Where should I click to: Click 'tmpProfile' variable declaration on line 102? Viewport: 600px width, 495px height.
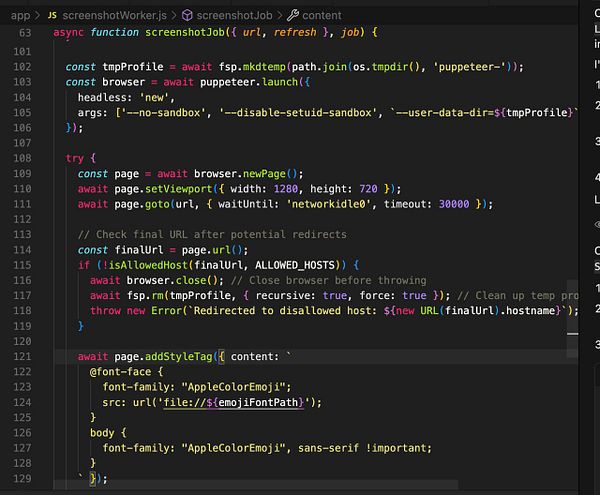133,67
